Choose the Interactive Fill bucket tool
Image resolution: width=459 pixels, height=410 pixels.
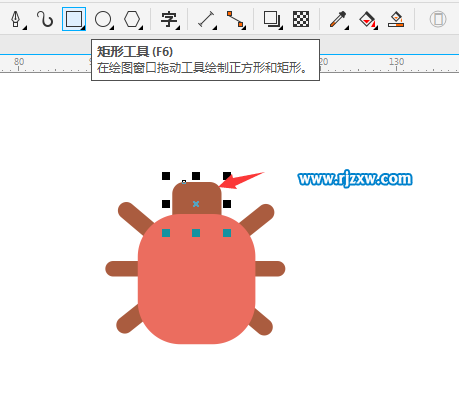[367, 20]
